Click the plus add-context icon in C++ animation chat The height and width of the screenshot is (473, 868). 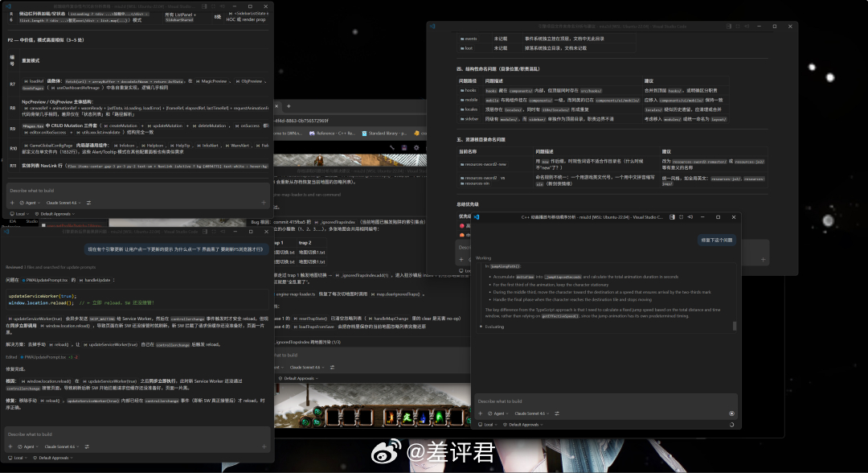tap(481, 413)
